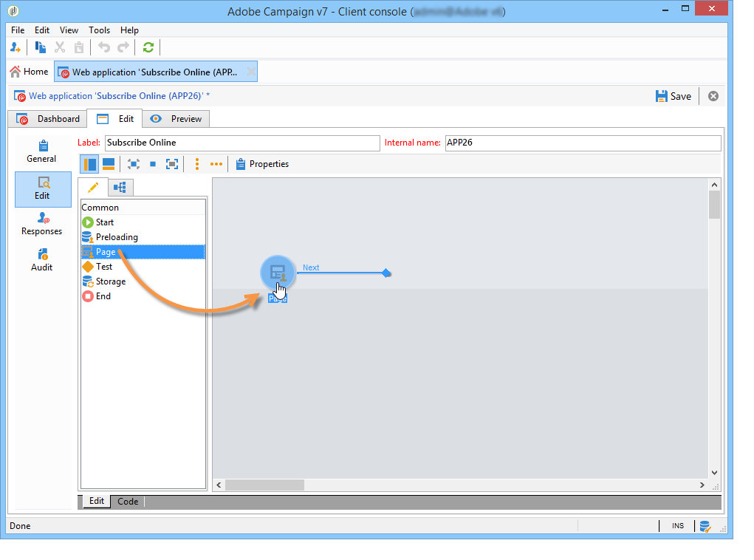The height and width of the screenshot is (560, 754).
Task: Click the canvas scroll right arrow
Action: (702, 485)
